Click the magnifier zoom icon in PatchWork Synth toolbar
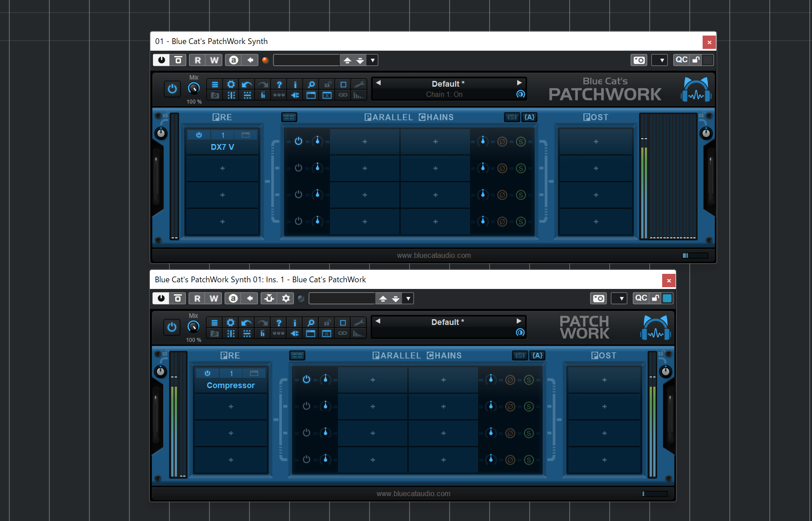 [x=311, y=84]
